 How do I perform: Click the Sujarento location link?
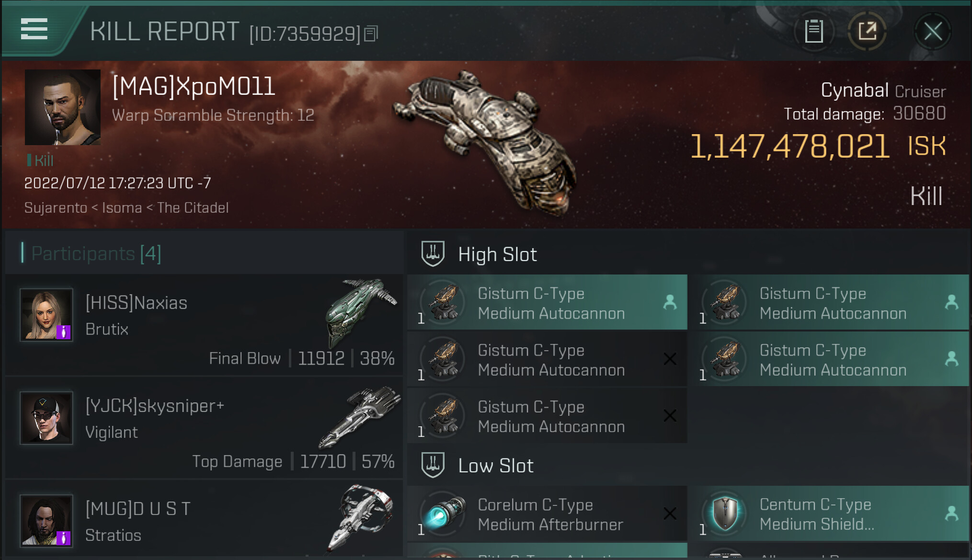point(56,208)
